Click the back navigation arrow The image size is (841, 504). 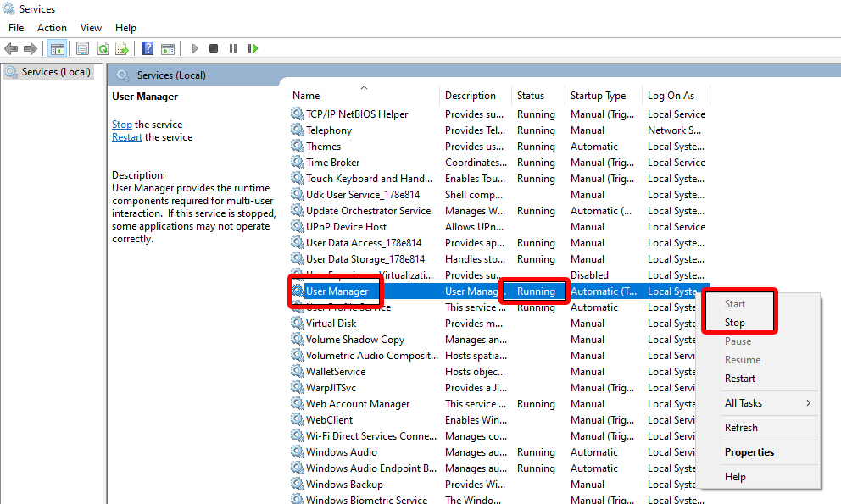click(11, 48)
